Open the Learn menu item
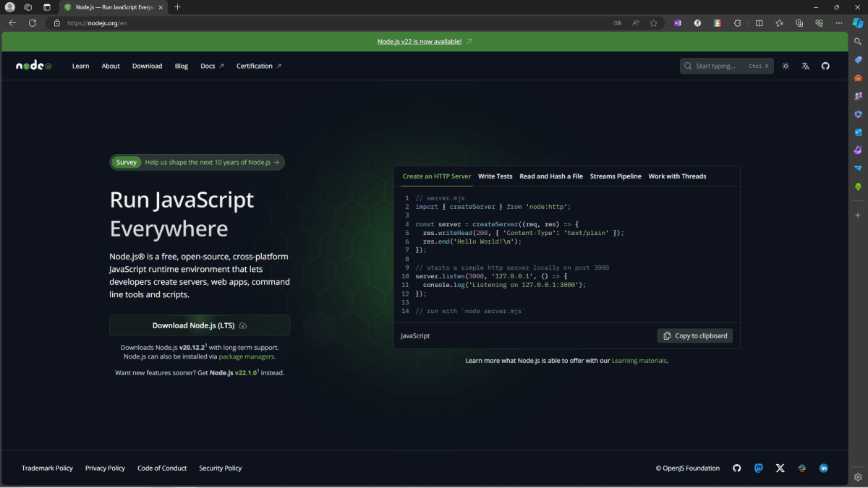 80,66
